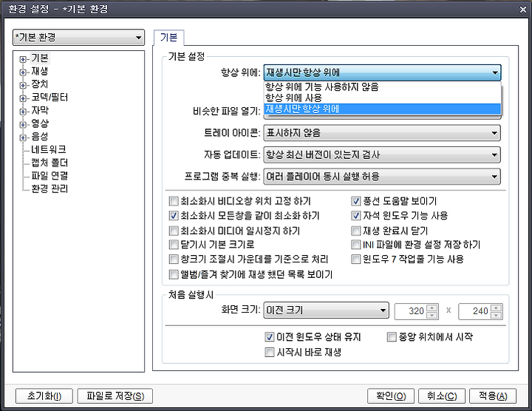
Task: Select 파일 연결 in the settings tree
Action: 50,175
